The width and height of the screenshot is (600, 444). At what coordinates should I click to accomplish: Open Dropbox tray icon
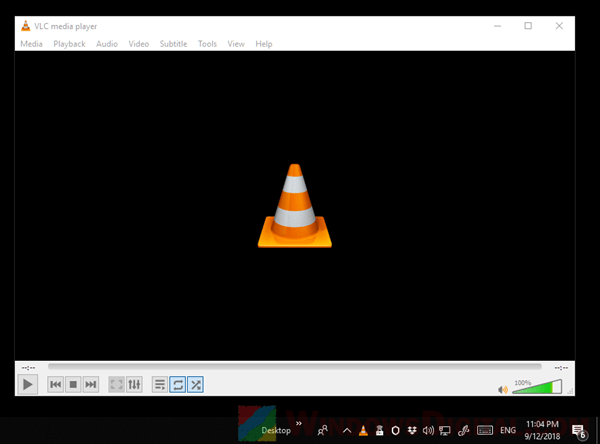(412, 431)
